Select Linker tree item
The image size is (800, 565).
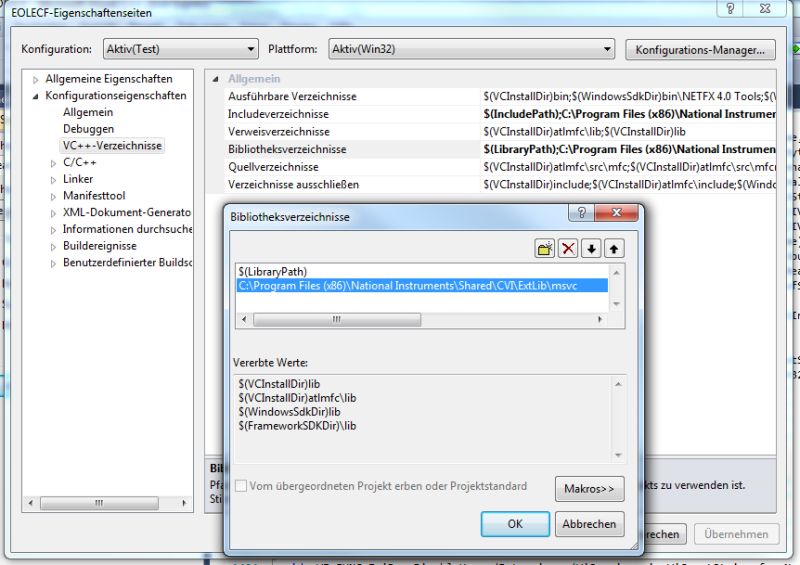(x=78, y=179)
